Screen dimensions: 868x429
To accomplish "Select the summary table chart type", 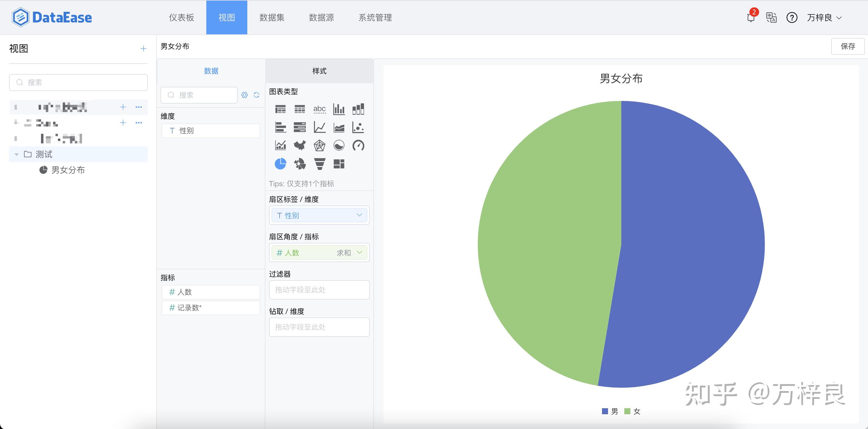I will tap(280, 109).
